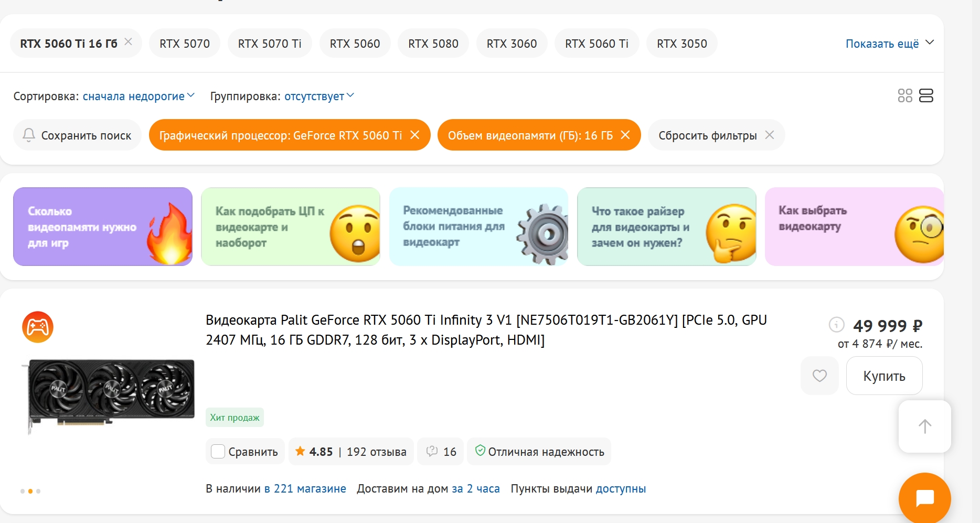The height and width of the screenshot is (523, 980).
Task: Select the RTX 3050 quick filter
Action: tap(682, 44)
